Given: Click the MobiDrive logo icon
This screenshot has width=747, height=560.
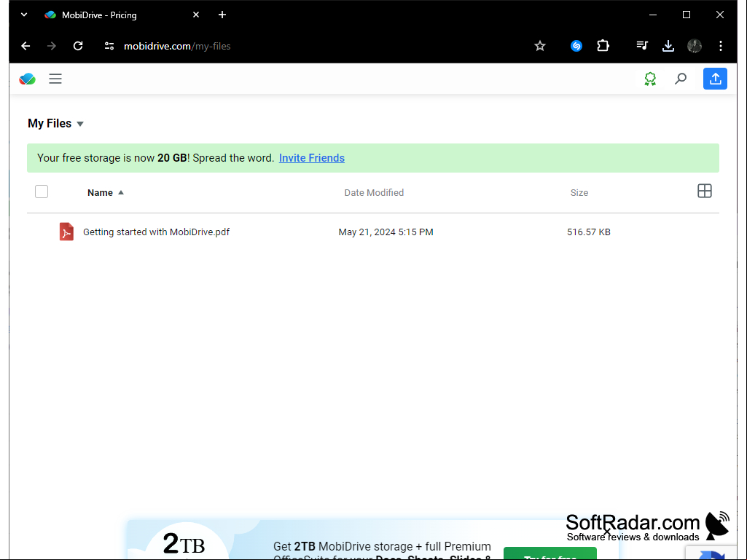Looking at the screenshot, I should coord(27,79).
